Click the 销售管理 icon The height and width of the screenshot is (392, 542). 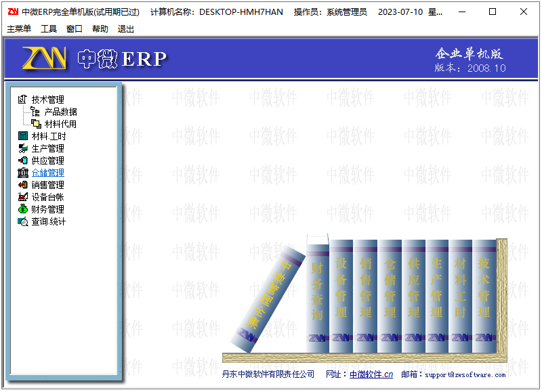pyautogui.click(x=23, y=185)
